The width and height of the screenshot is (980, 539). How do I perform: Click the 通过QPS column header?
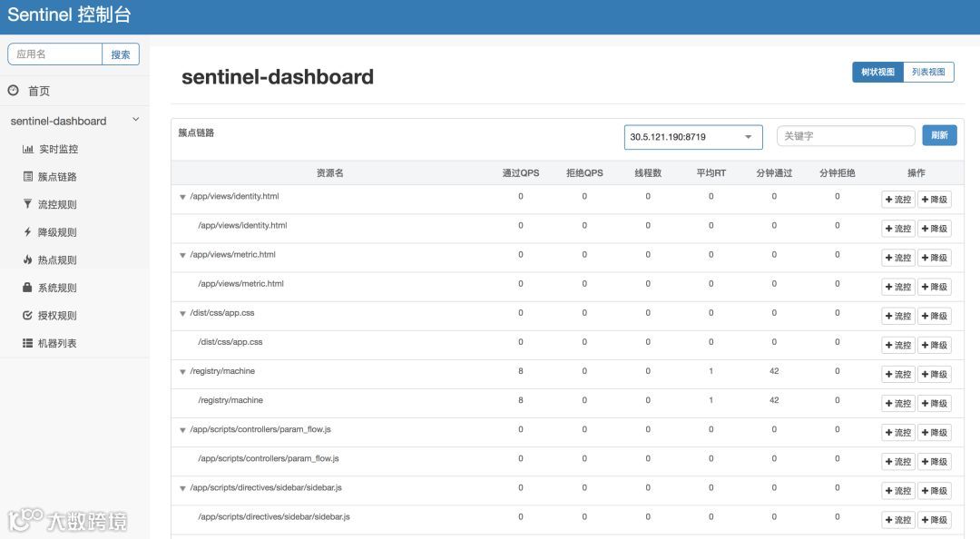(x=521, y=172)
